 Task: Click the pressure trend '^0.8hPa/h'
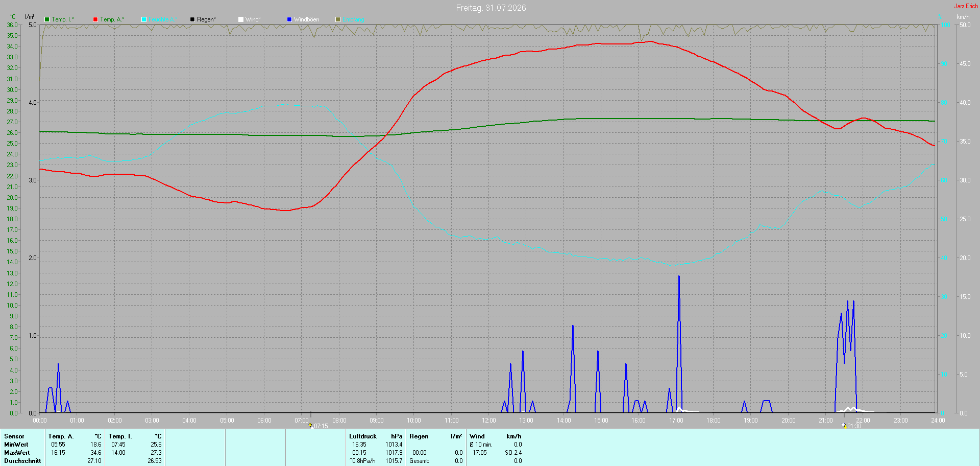(362, 461)
